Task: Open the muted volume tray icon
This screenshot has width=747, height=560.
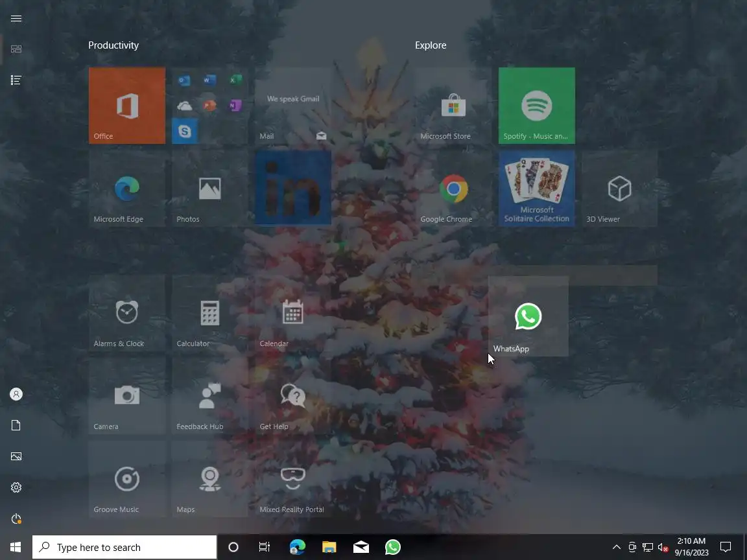Action: [x=663, y=547]
